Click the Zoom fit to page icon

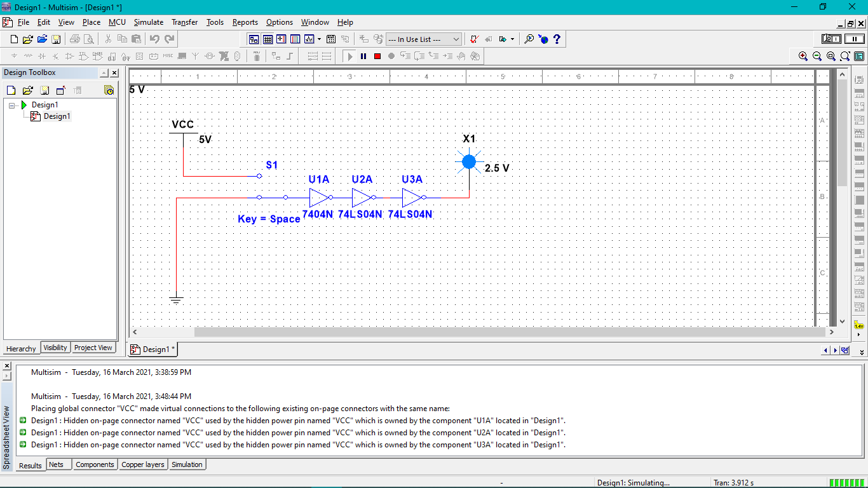[x=845, y=56]
